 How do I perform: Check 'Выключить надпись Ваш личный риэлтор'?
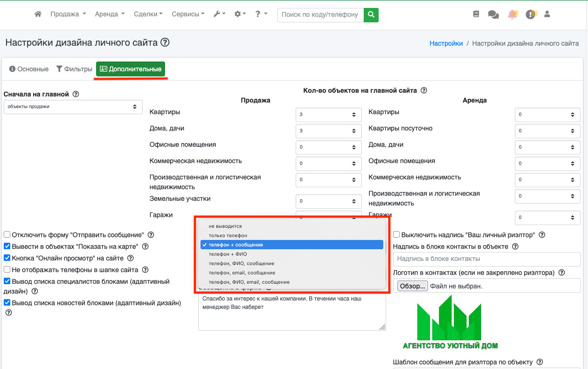point(396,235)
